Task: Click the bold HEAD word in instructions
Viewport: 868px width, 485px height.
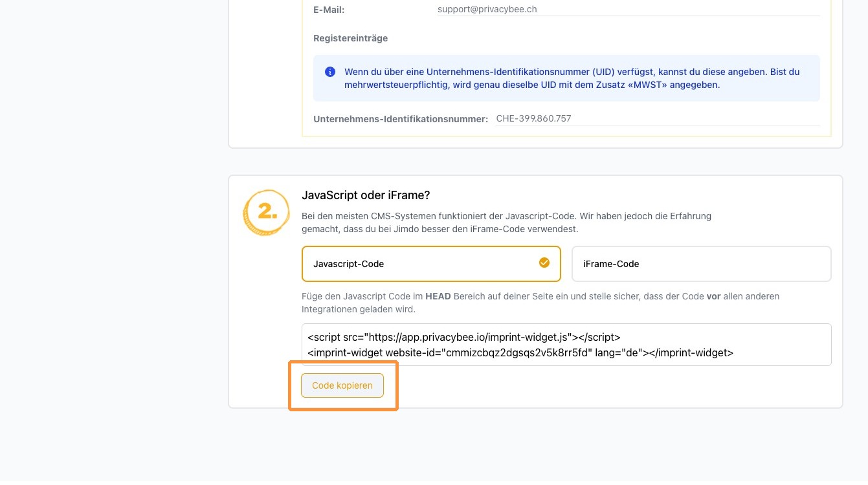Action: coord(438,296)
